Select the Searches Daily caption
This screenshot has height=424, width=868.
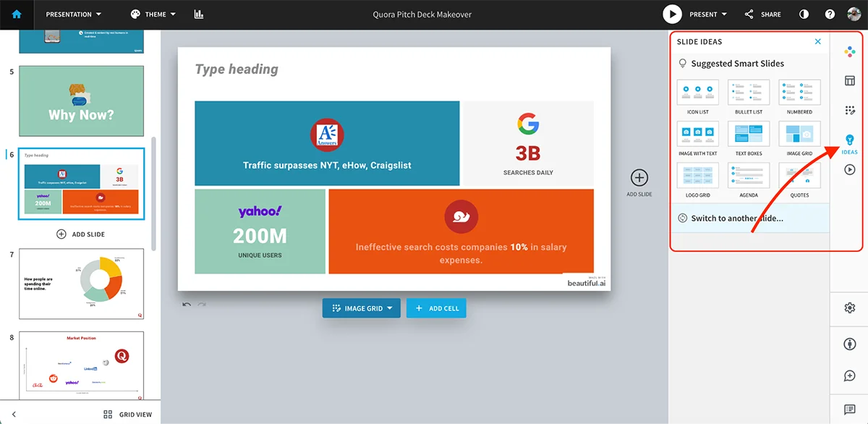point(528,173)
